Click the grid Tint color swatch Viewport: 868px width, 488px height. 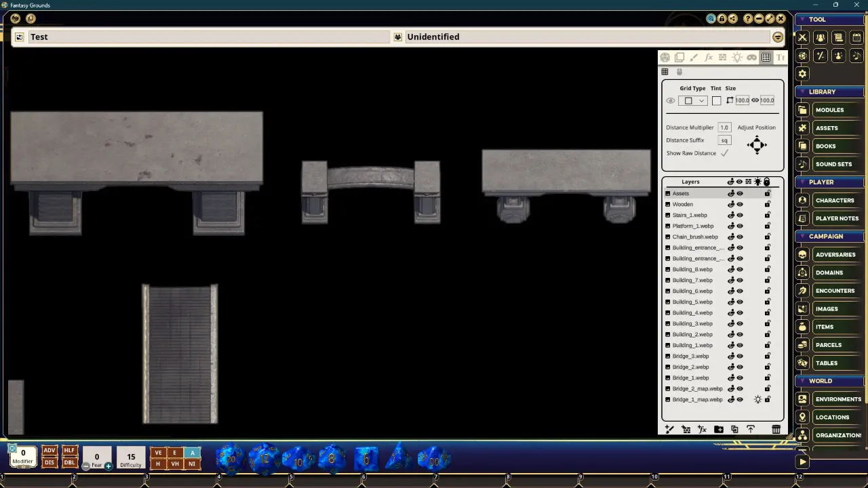point(716,101)
